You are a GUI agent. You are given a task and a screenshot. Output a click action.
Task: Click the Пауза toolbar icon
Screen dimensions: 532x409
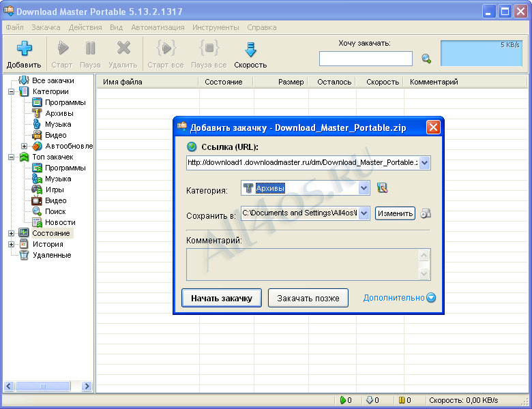(x=90, y=48)
